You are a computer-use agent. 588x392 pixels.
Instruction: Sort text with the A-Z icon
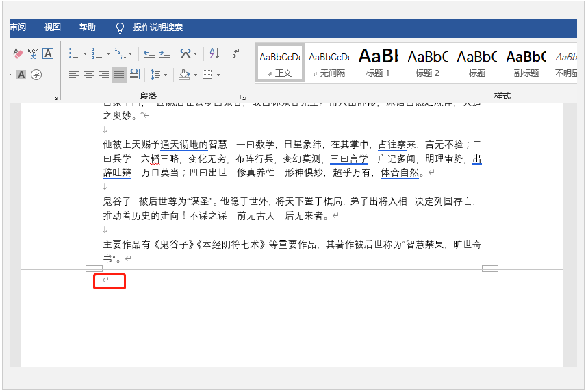(x=214, y=53)
